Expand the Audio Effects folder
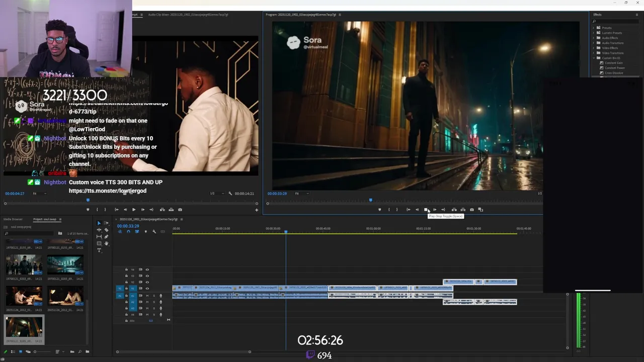The height and width of the screenshot is (362, 644). point(594,38)
